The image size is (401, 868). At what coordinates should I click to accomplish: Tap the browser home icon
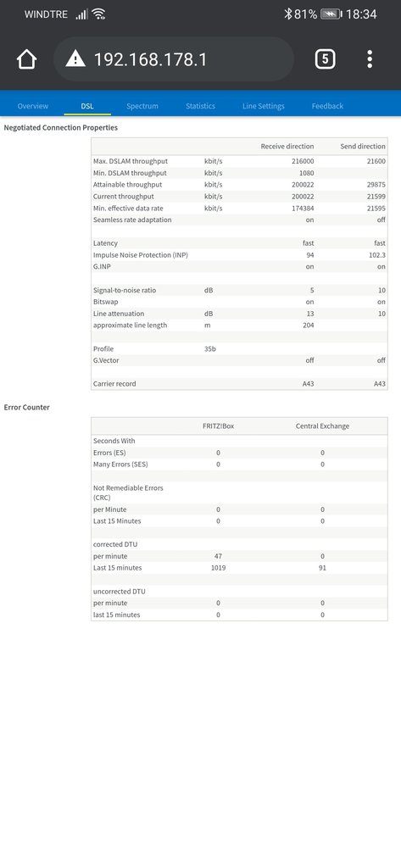pos(26,59)
